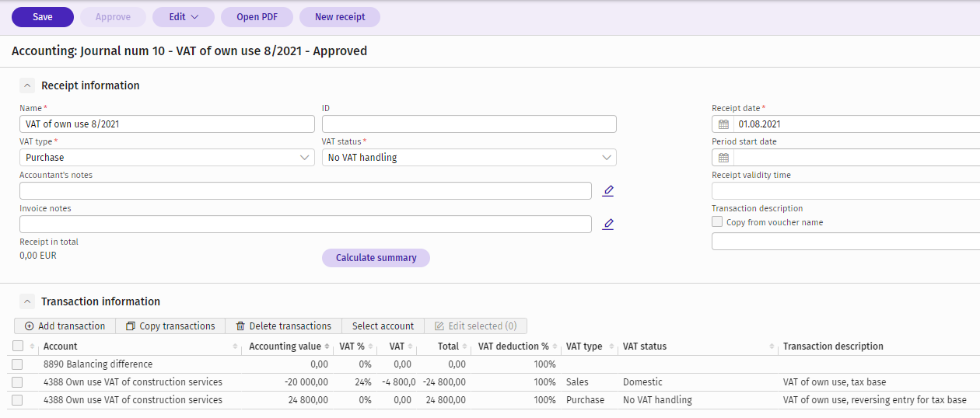Open the Period start date calendar icon
The image size is (980, 418).
pyautogui.click(x=723, y=158)
